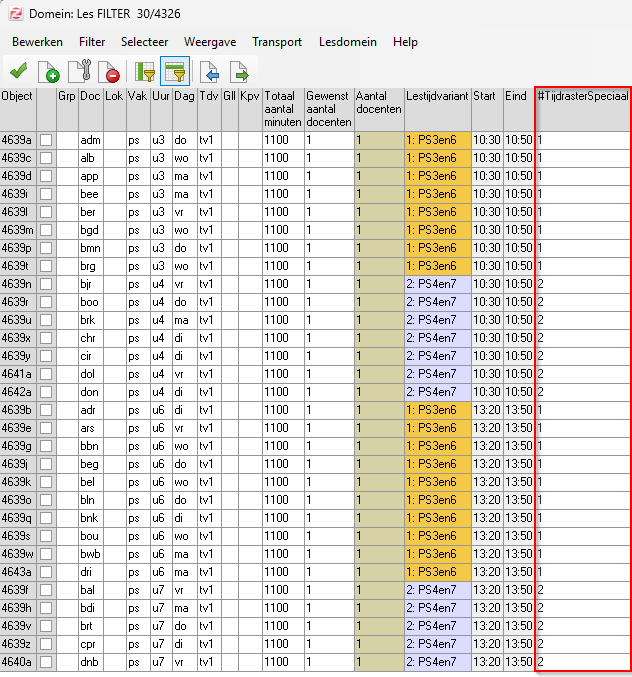Click the Lestijdvariant column header

click(436, 96)
